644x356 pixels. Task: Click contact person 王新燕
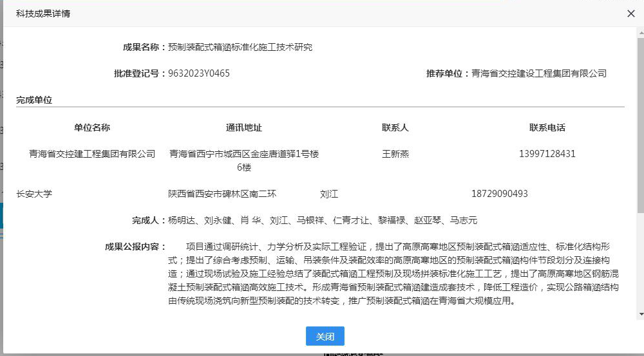(395, 154)
